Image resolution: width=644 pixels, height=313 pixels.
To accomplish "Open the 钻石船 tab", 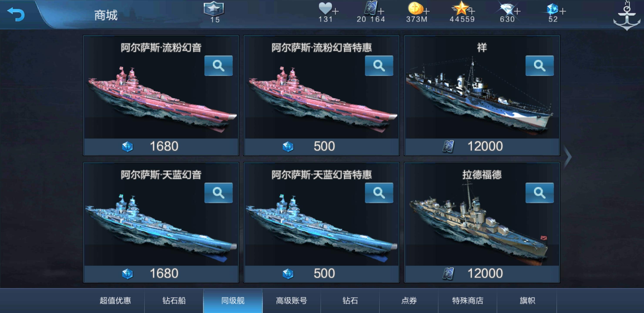I will pyautogui.click(x=174, y=301).
